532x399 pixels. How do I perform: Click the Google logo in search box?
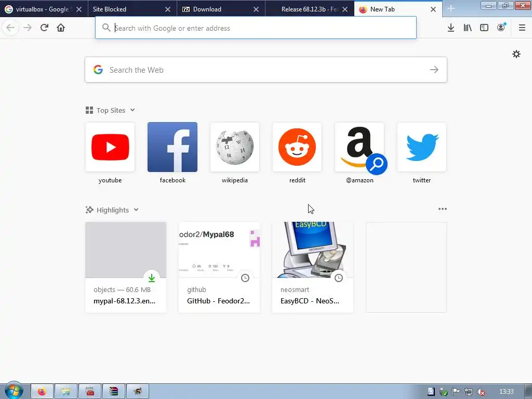[98, 70]
